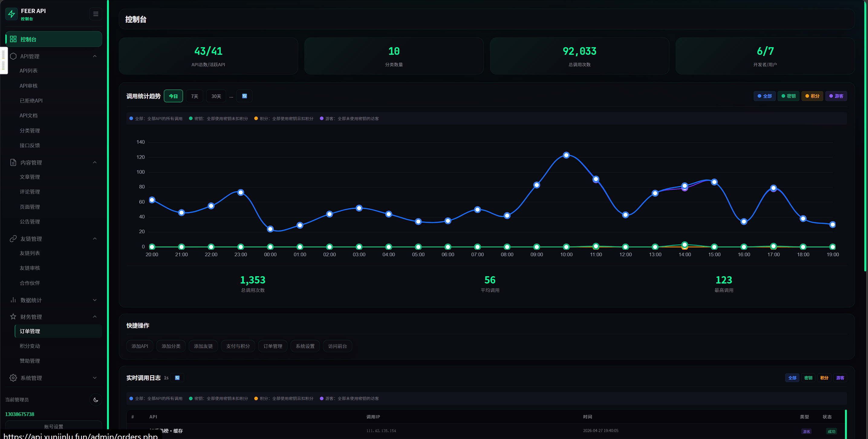Click the FEER API lightning logo
Viewport: 868px width, 439px height.
click(x=12, y=14)
